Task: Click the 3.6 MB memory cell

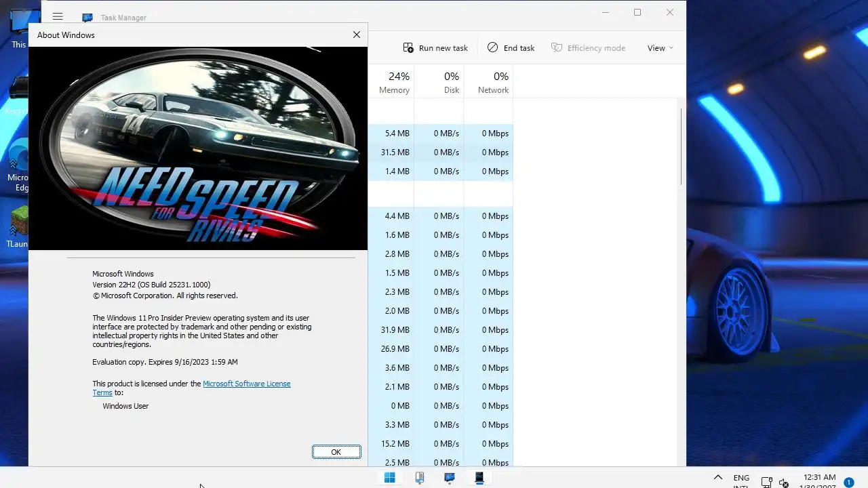Action: pyautogui.click(x=391, y=368)
